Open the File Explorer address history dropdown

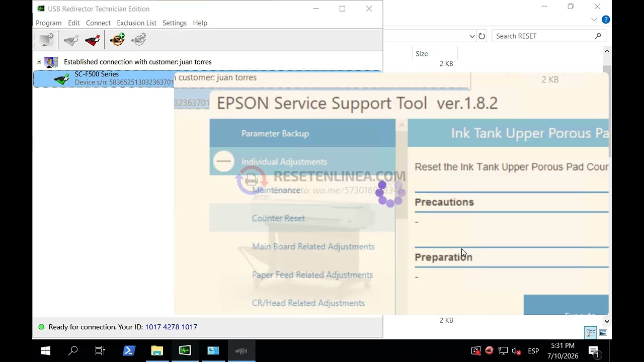(x=472, y=36)
